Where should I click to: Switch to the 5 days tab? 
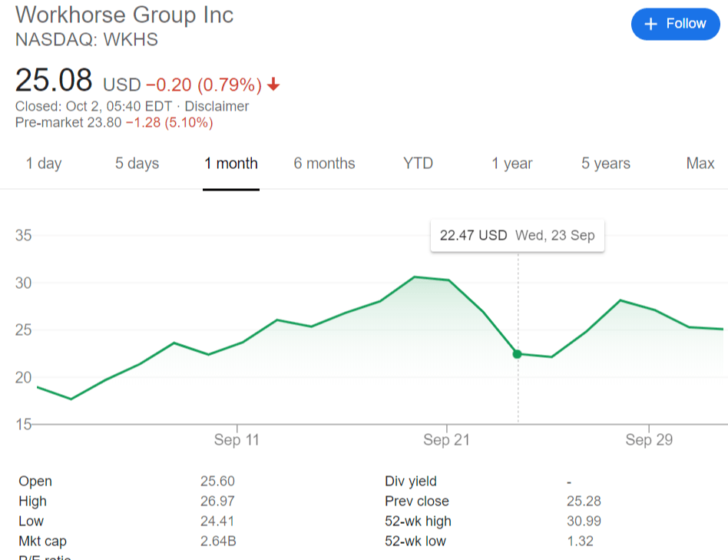[x=137, y=164]
